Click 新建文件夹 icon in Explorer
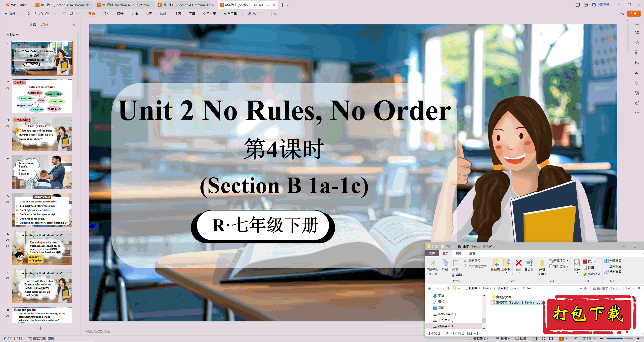The height and width of the screenshot is (342, 644). point(542,268)
